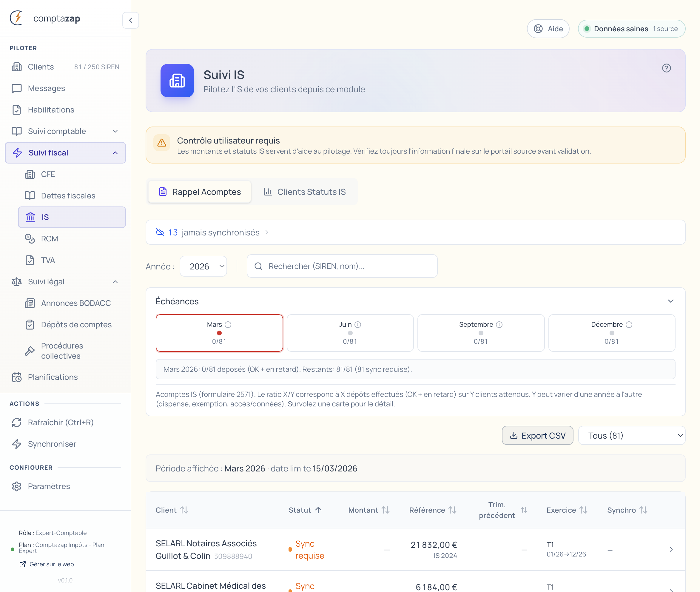700x592 pixels.
Task: Select the Juin échéance card
Action: click(x=350, y=333)
